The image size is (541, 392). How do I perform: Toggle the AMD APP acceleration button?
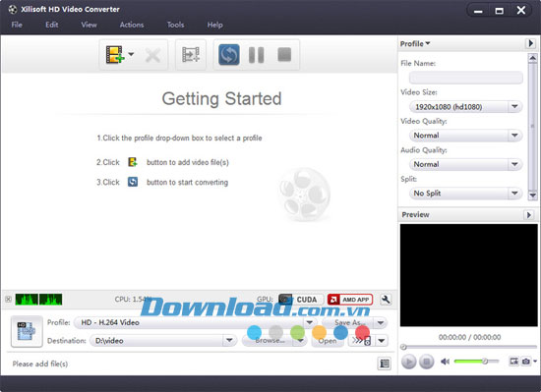pyautogui.click(x=350, y=300)
